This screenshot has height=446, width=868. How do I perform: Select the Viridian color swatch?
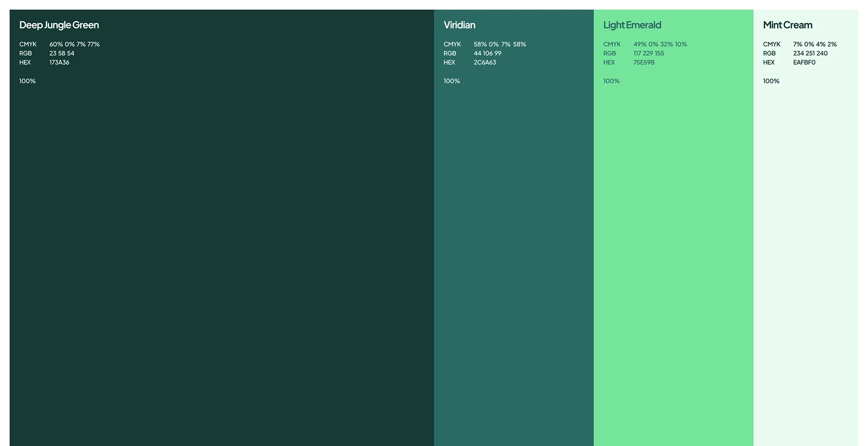514,228
